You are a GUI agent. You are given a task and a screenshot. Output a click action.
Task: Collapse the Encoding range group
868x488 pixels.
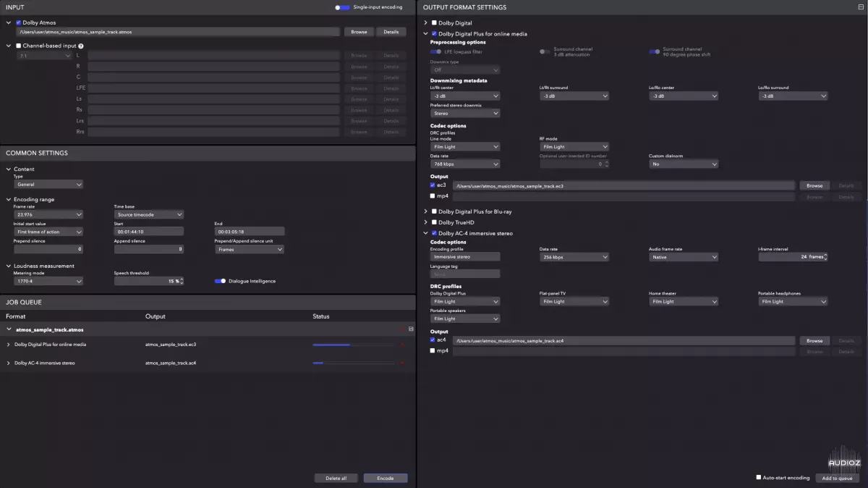9,199
